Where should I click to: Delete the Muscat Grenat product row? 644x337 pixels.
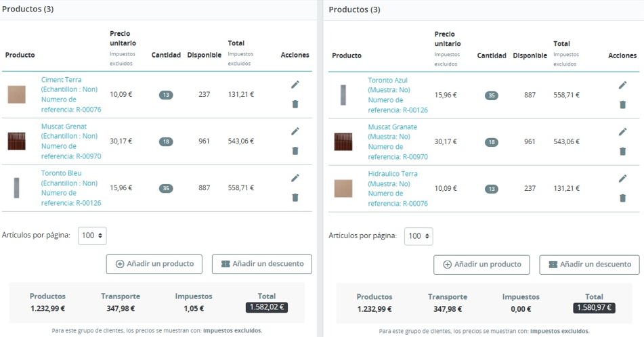pyautogui.click(x=295, y=151)
